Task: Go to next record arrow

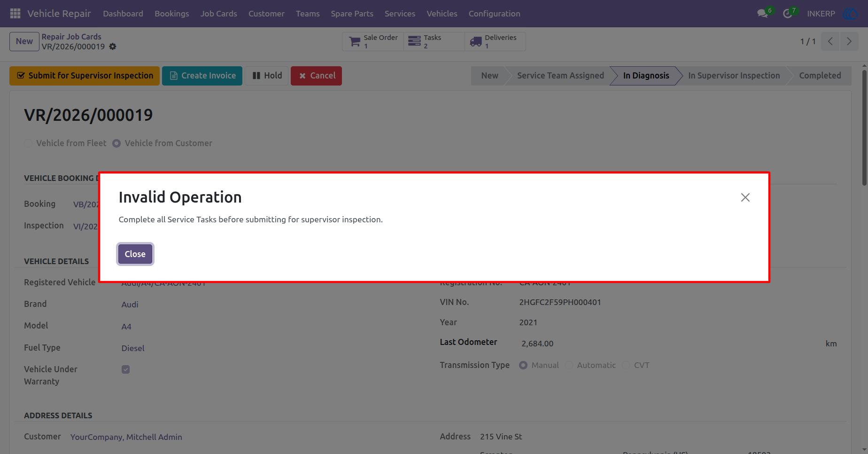Action: pyautogui.click(x=849, y=41)
